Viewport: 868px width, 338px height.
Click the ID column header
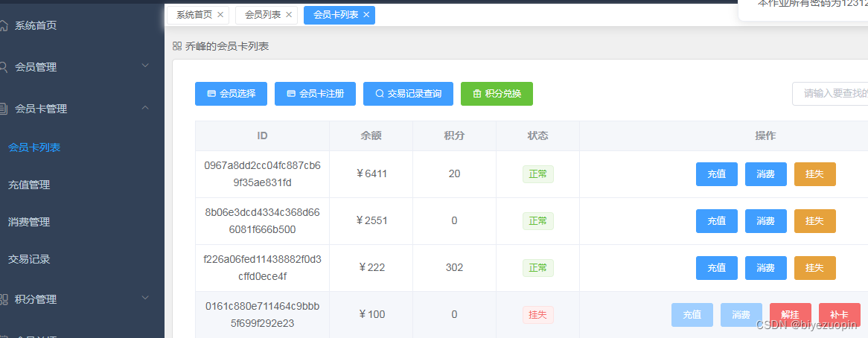(x=262, y=136)
